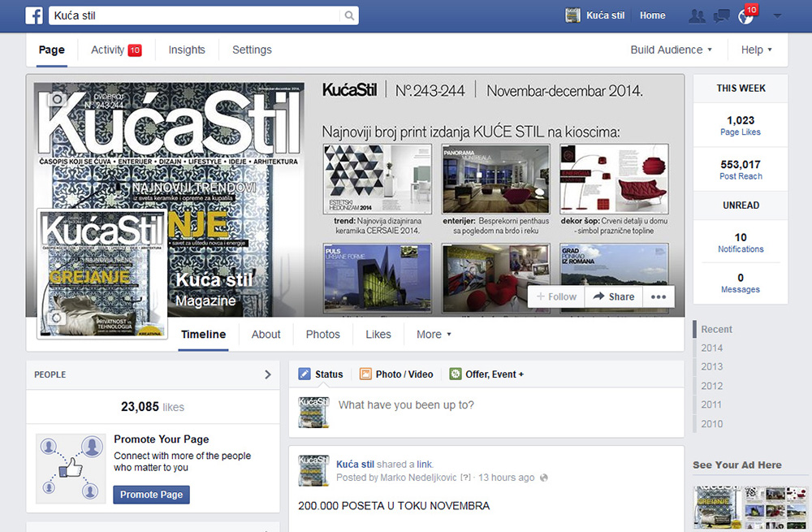Click the 23,085 likes count
The image size is (812, 532).
pyautogui.click(x=153, y=407)
